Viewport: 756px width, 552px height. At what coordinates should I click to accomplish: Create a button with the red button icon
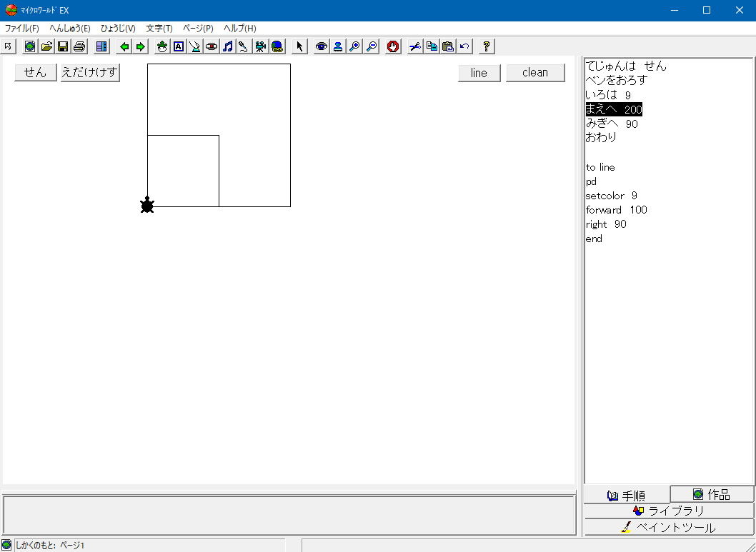[212, 46]
